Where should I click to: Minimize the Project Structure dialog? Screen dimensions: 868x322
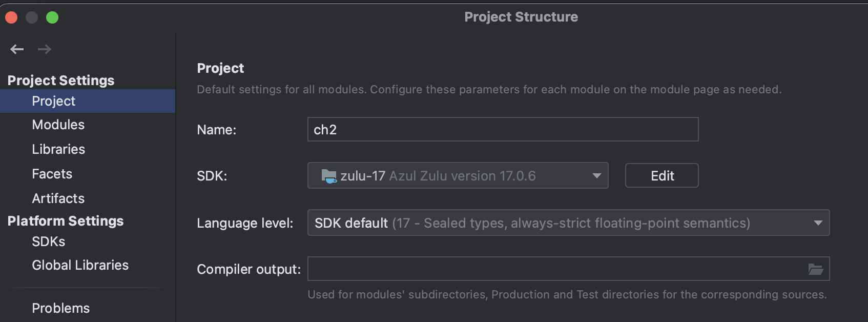(32, 17)
